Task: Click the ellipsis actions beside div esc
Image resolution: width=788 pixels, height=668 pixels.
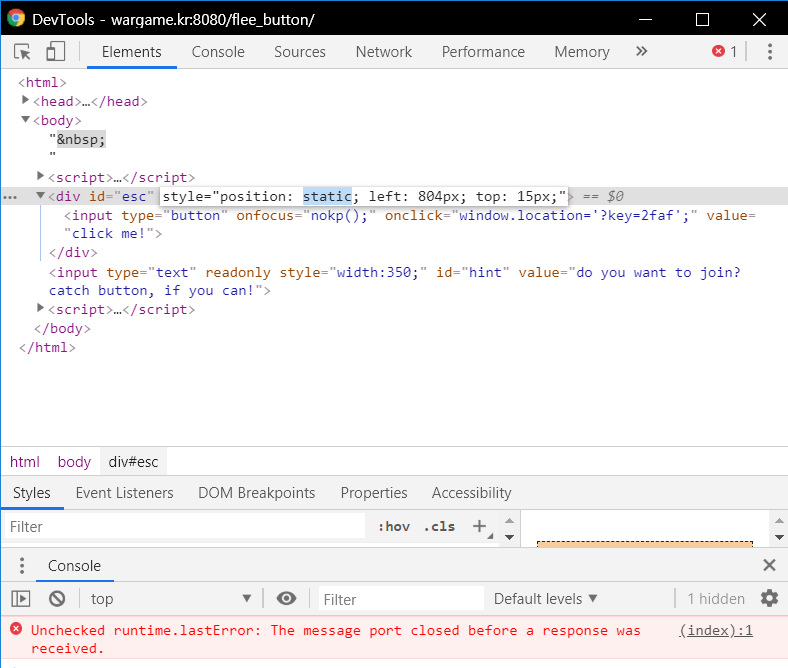Action: pos(10,197)
